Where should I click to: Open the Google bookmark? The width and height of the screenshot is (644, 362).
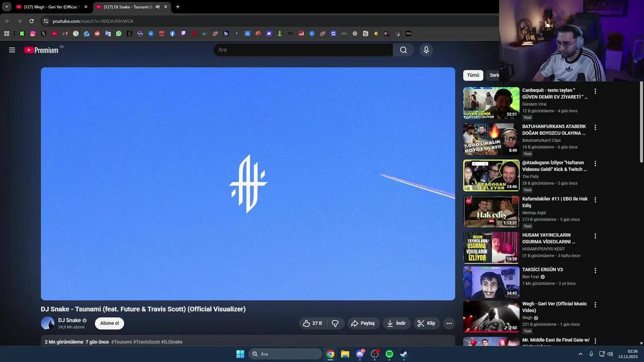click(75, 34)
